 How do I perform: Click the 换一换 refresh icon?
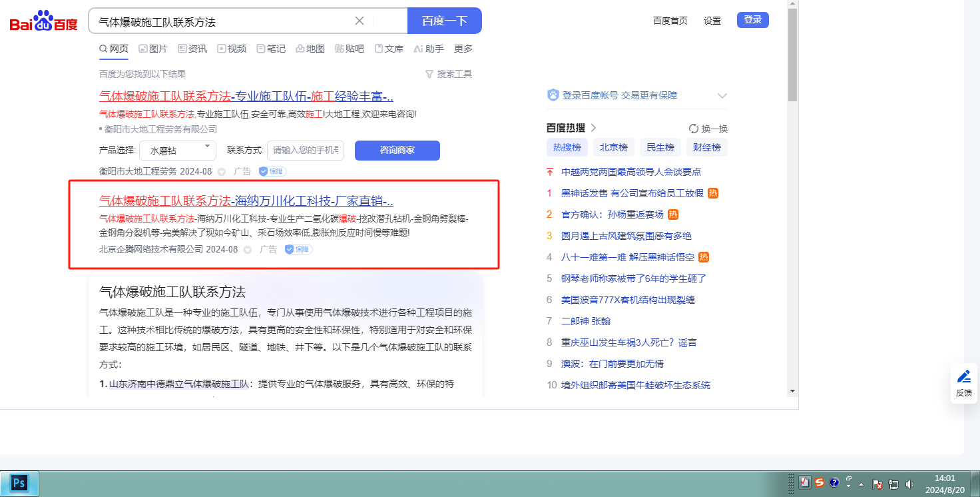click(694, 129)
